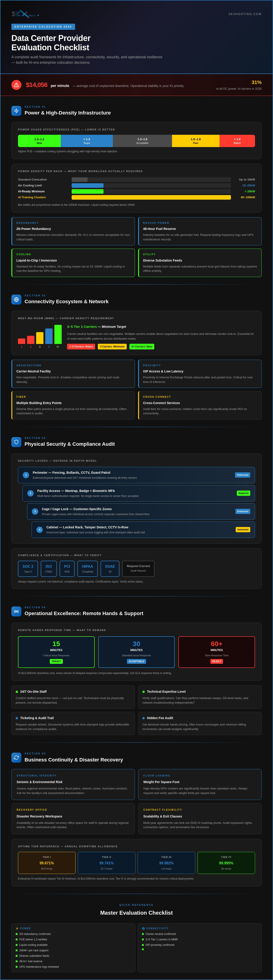Click the Enterprise Colocation 2026 badge
The width and height of the screenshot is (273, 980).
(43, 27)
